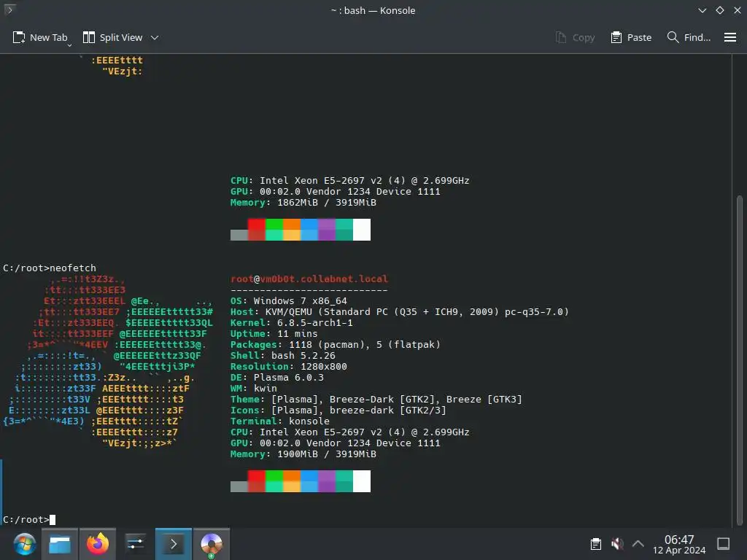Open the clipboard tray icon
This screenshot has height=560, width=747.
595,544
